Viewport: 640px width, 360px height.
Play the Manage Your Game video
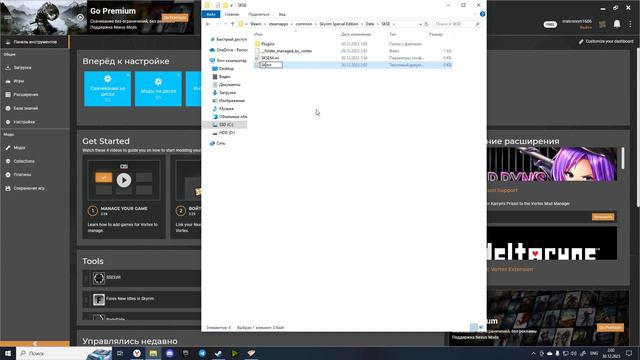[124, 180]
